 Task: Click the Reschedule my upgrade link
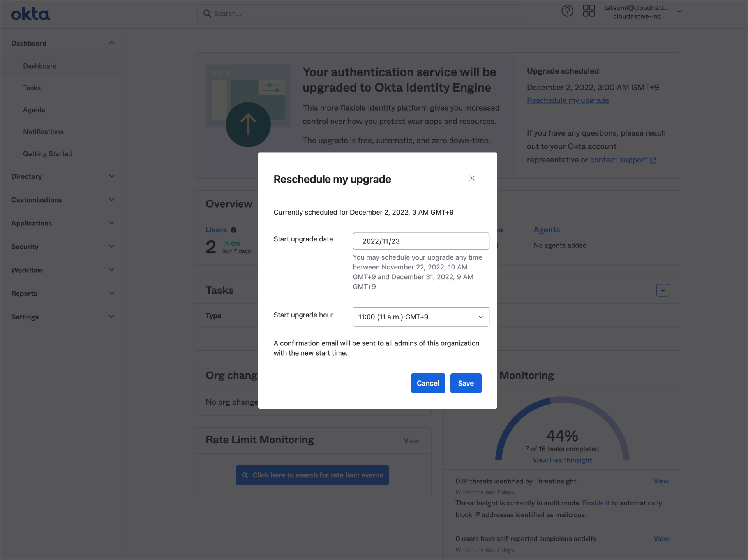568,100
